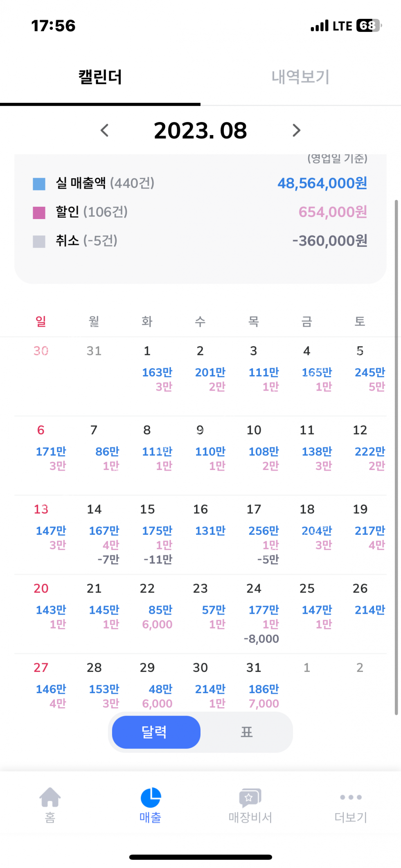Open the 48,564,000원 sales total

coord(322,183)
